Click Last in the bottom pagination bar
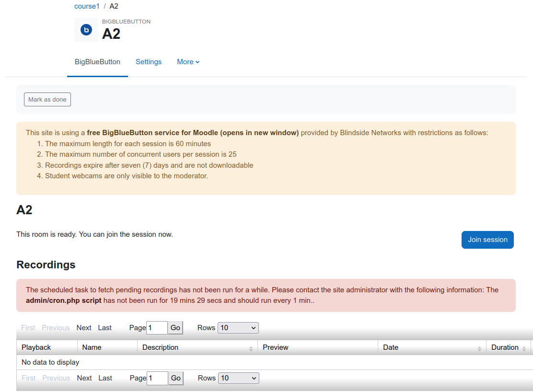 (x=105, y=378)
